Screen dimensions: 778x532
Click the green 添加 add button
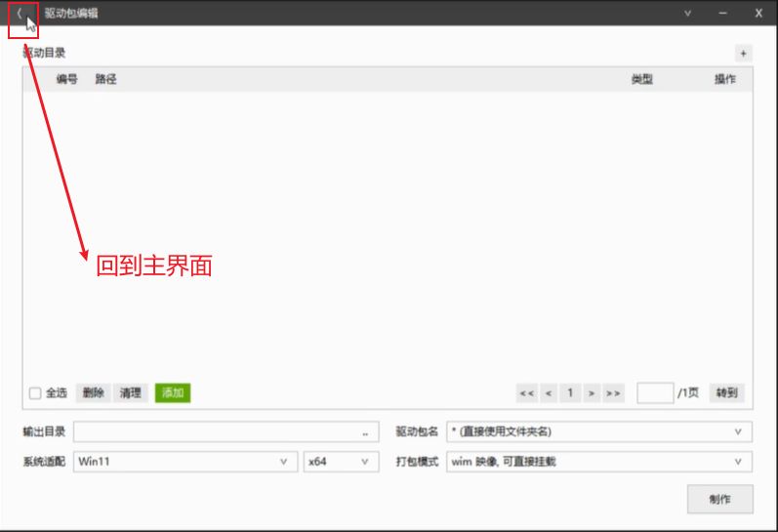point(173,393)
